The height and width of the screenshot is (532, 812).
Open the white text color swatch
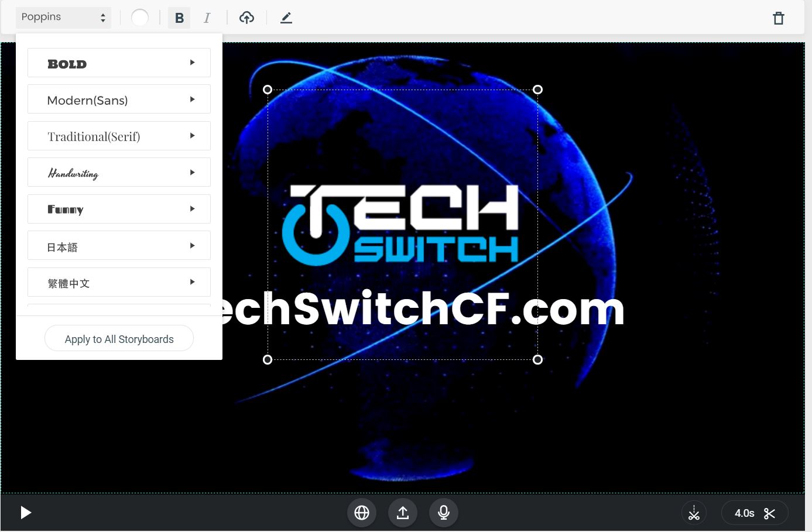pos(140,18)
